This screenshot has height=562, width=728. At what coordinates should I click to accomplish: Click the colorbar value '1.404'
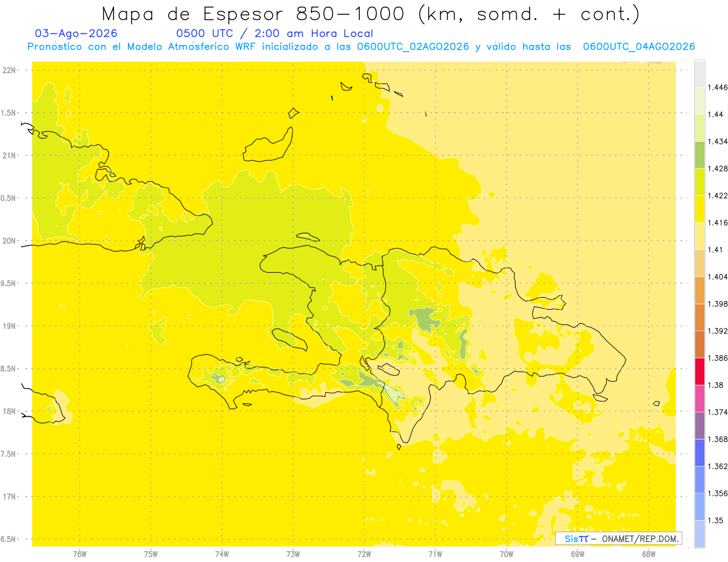718,276
